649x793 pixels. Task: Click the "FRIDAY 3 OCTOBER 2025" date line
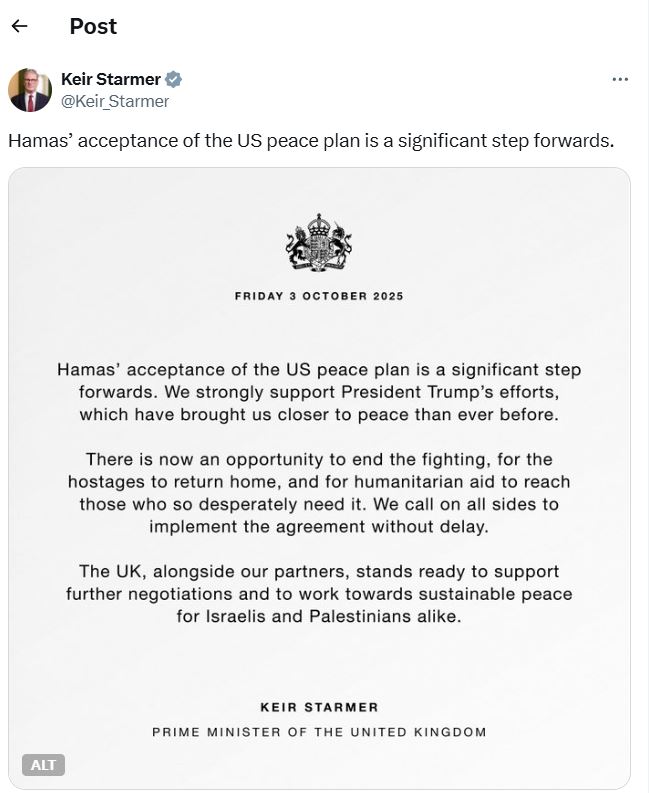click(319, 296)
